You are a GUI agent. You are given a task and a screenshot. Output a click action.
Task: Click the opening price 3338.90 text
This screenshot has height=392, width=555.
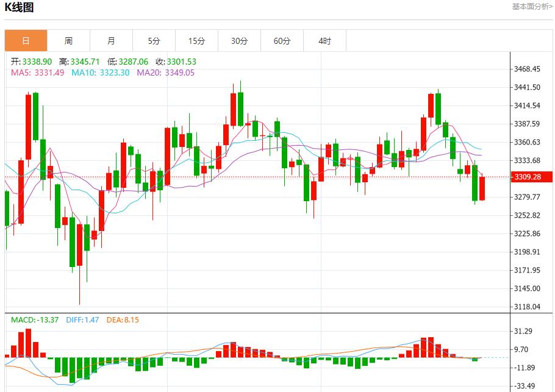point(29,61)
